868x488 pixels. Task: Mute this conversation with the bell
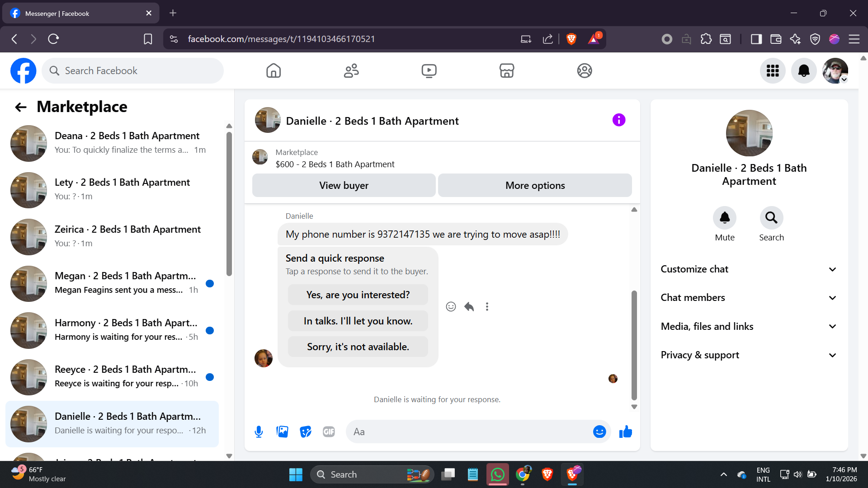click(724, 218)
